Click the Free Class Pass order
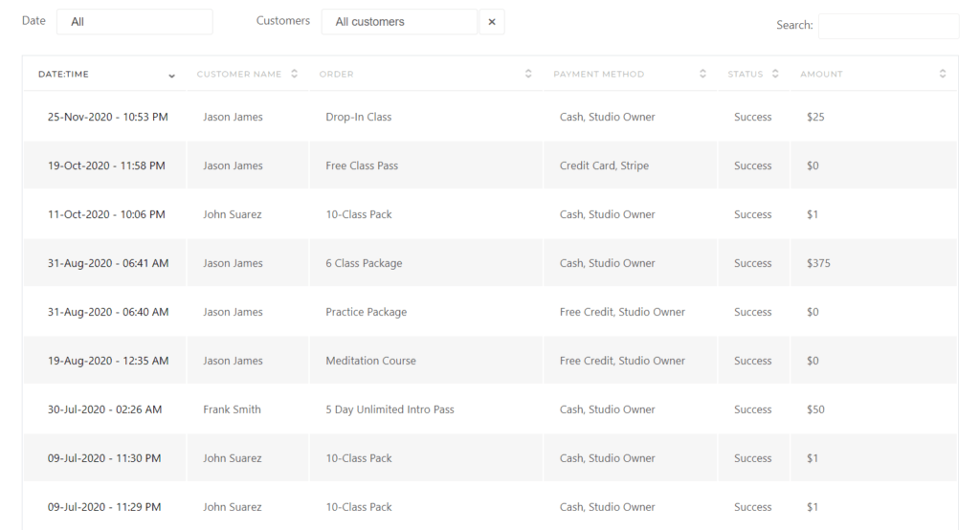Viewport: 980px width, 530px height. [362, 166]
